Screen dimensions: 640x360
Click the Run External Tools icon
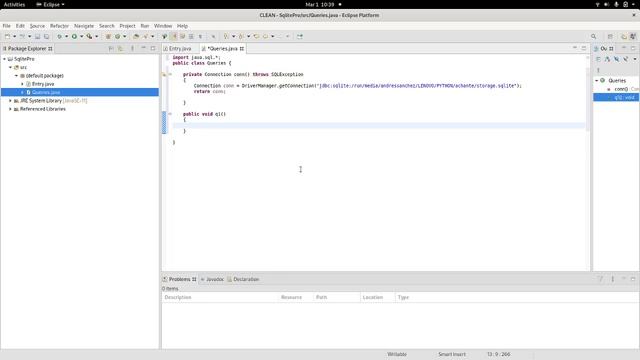pyautogui.click(x=89, y=36)
